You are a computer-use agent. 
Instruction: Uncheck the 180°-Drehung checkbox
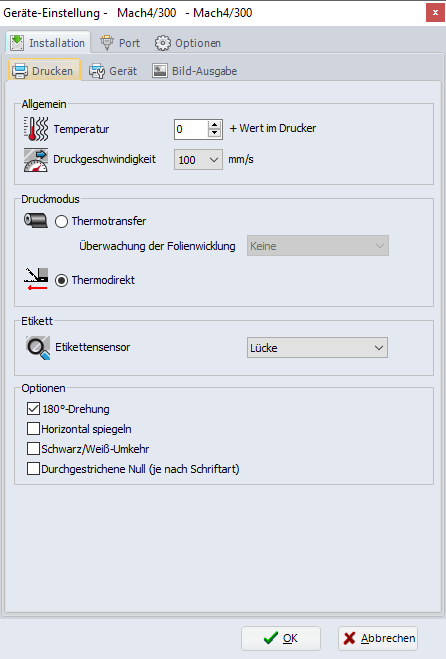pyautogui.click(x=33, y=409)
